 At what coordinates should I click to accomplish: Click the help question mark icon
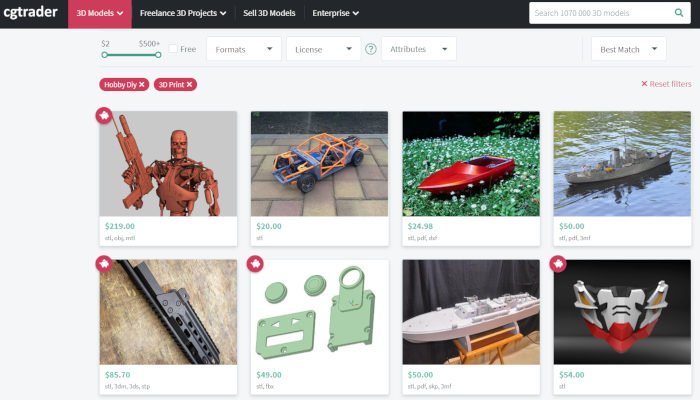coord(371,49)
